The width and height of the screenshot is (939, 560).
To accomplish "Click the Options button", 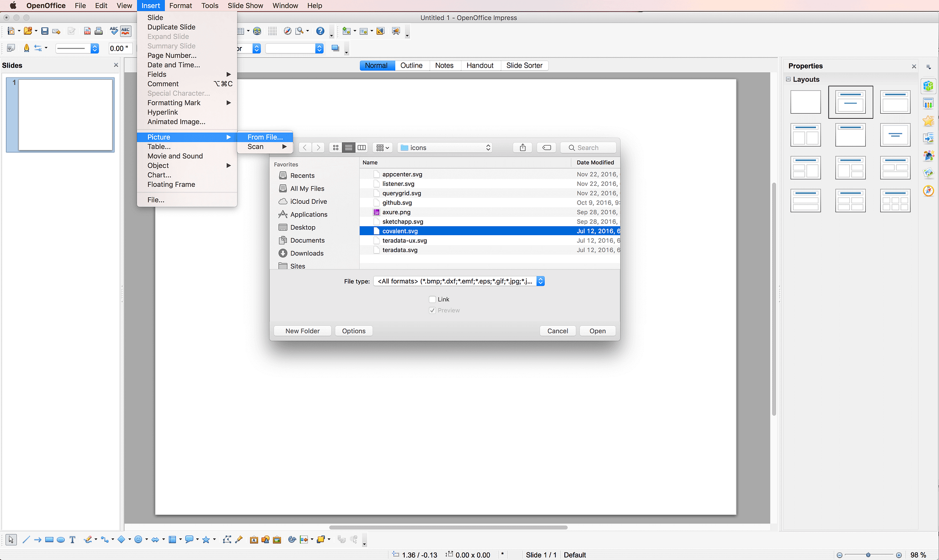I will click(x=354, y=331).
